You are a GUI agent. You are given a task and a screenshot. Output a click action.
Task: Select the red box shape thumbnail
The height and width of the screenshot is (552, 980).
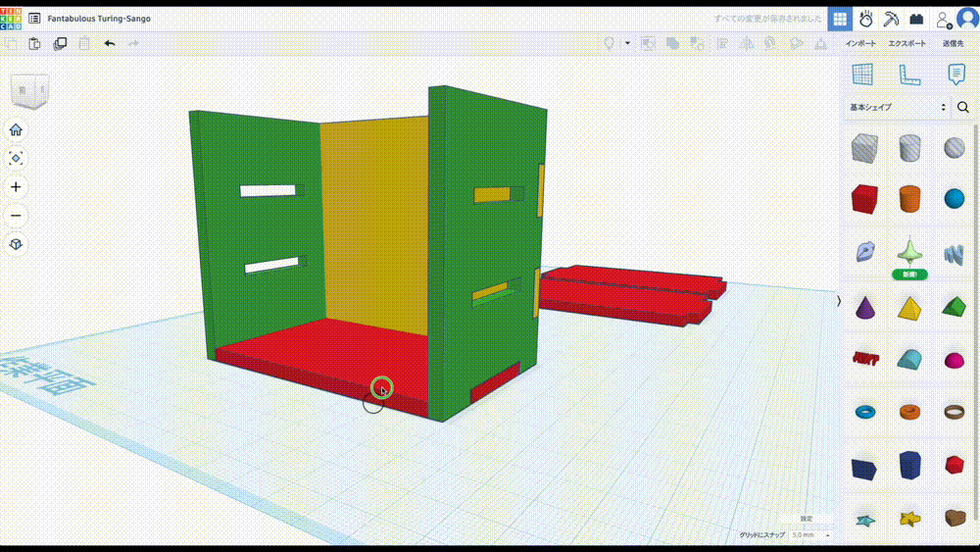point(863,199)
